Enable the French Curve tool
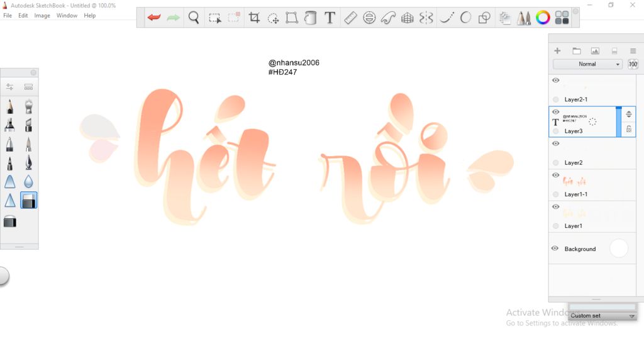 pos(388,18)
